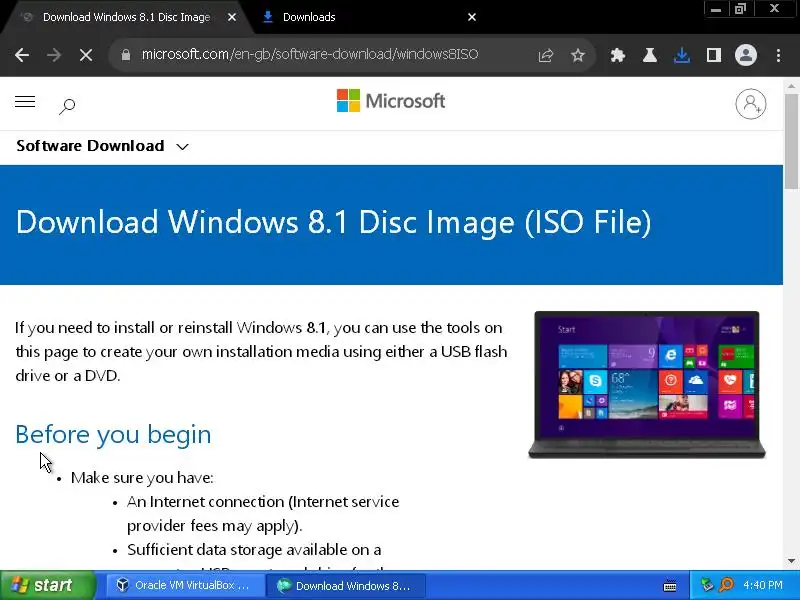
Task: Open the Chrome profile avatar
Action: pyautogui.click(x=745, y=55)
